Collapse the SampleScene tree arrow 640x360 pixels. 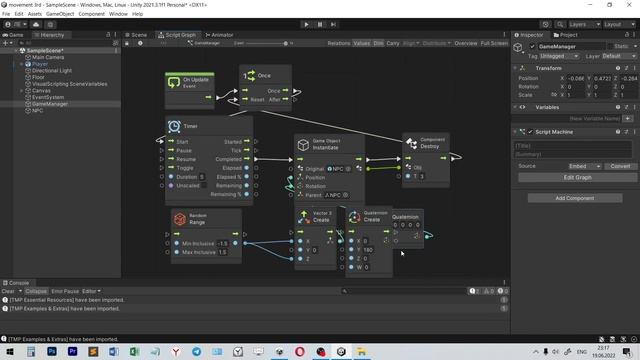pyautogui.click(x=16, y=51)
